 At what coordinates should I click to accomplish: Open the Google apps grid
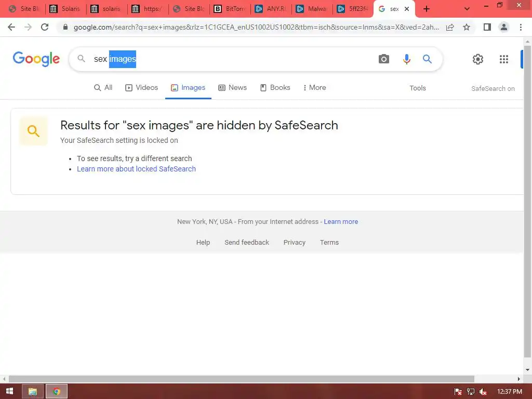(x=504, y=59)
